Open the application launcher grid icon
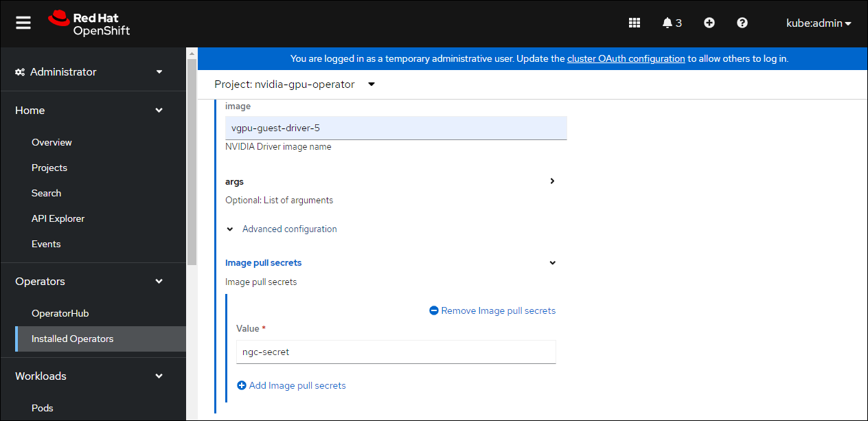The image size is (868, 421). pos(635,23)
